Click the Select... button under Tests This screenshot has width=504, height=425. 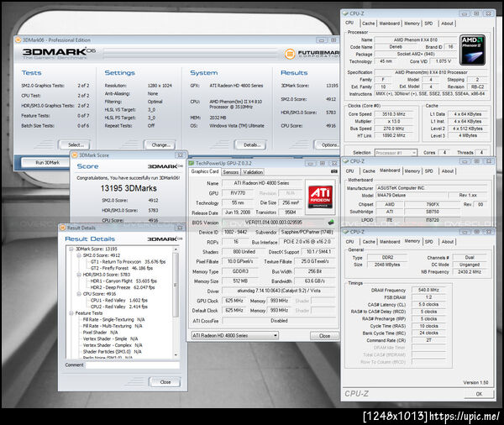74,145
